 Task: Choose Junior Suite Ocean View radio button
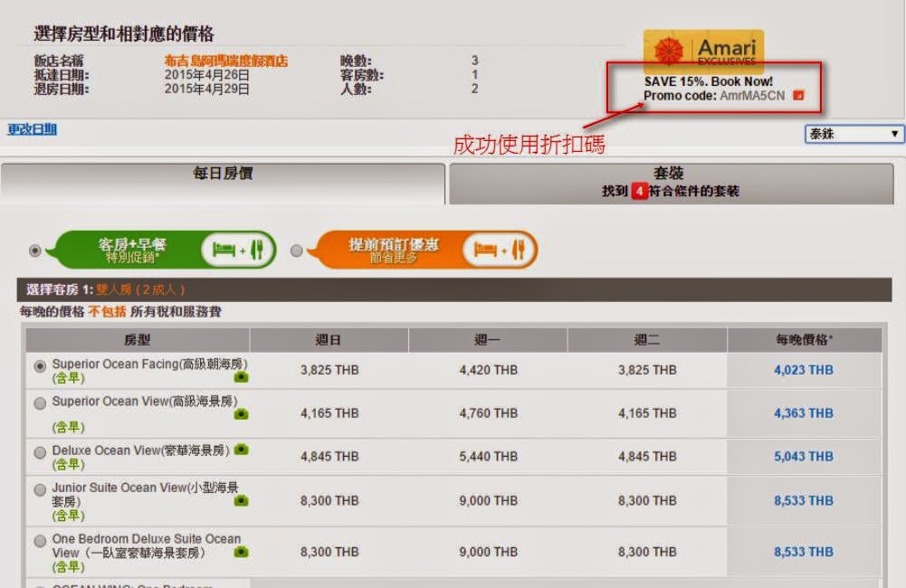pos(40,489)
